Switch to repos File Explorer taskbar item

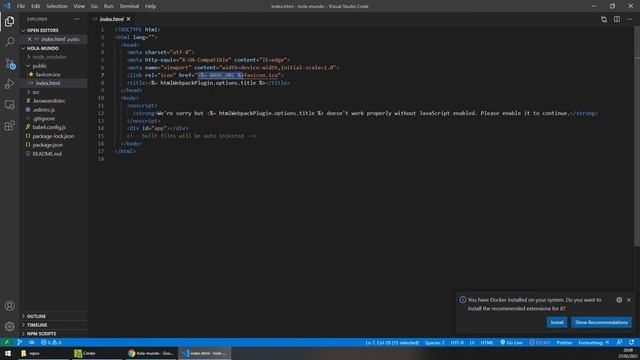tap(43, 353)
